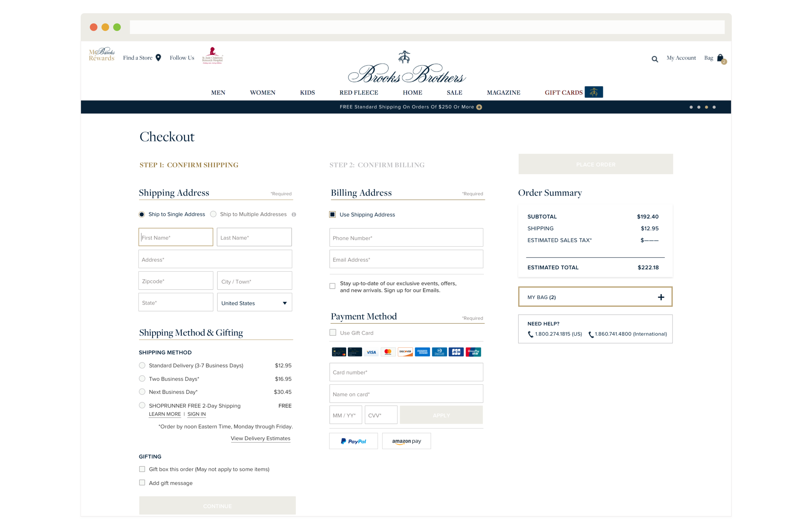Open My Account link

pos(681,58)
